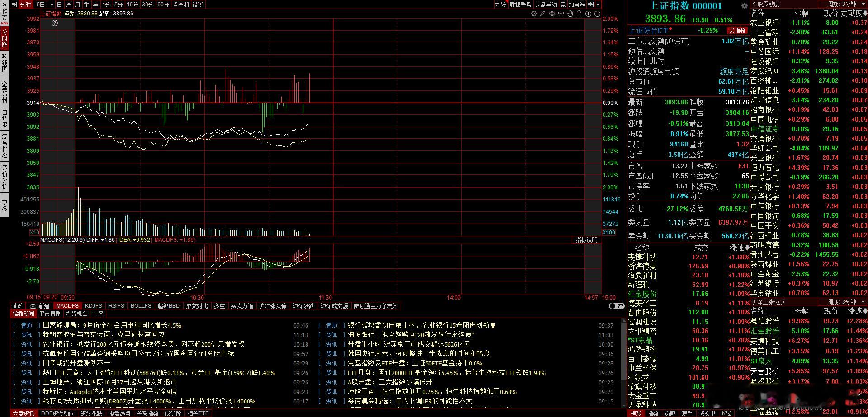Click 设置 left of 新建 in indicator bar
Screen dimensions: 868x417
tap(17, 306)
